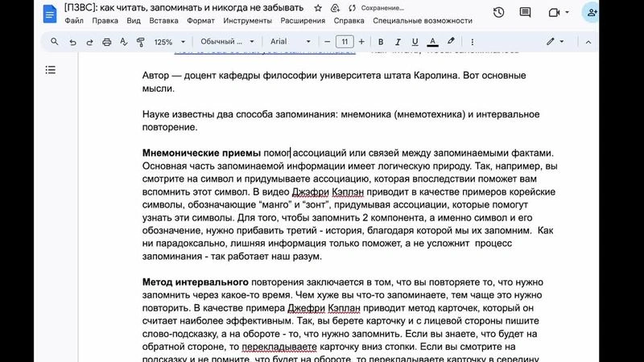Image resolution: width=644 pixels, height=362 pixels.
Task: Start a Meet video call
Action: (554, 12)
